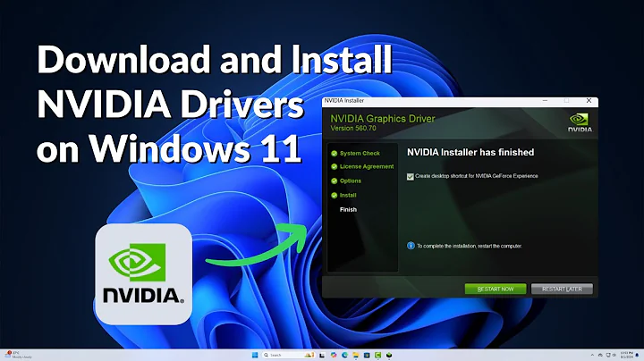644x361 pixels.
Task: Click the restart the computer message text
Action: click(x=470, y=246)
